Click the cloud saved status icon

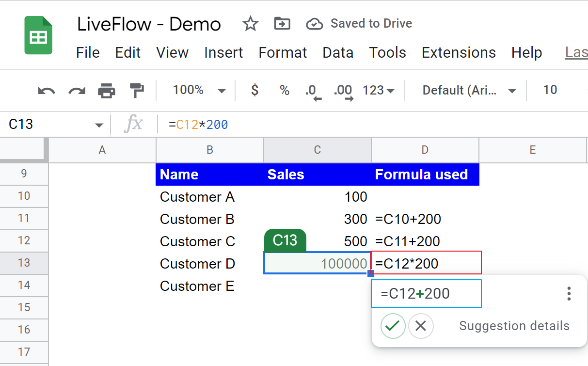click(x=315, y=24)
